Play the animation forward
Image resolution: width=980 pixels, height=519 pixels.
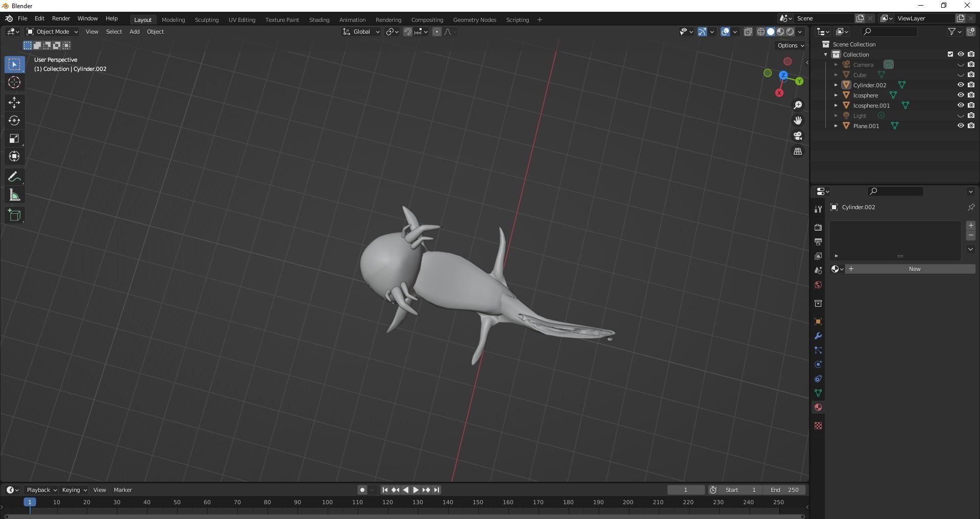(x=416, y=490)
